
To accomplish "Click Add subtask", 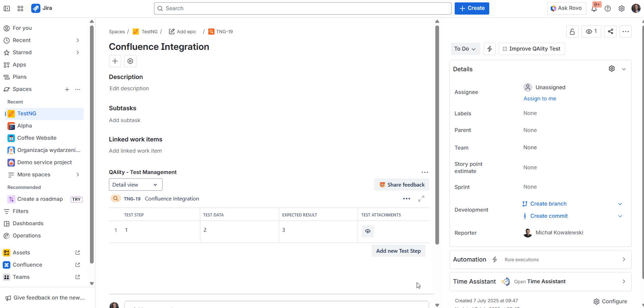I will pos(125,120).
